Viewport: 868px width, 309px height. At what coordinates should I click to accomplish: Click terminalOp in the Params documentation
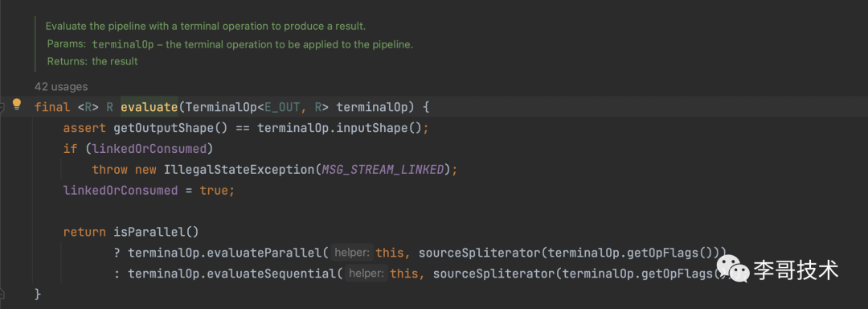click(124, 45)
